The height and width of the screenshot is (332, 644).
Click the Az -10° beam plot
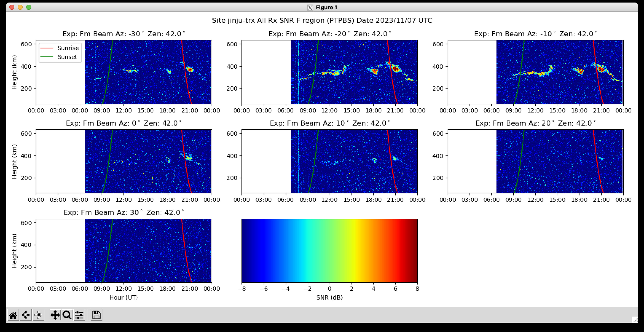[x=535, y=72]
